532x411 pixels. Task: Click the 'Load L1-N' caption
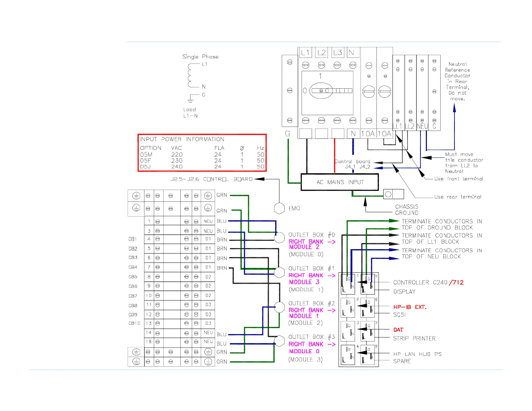[190, 112]
